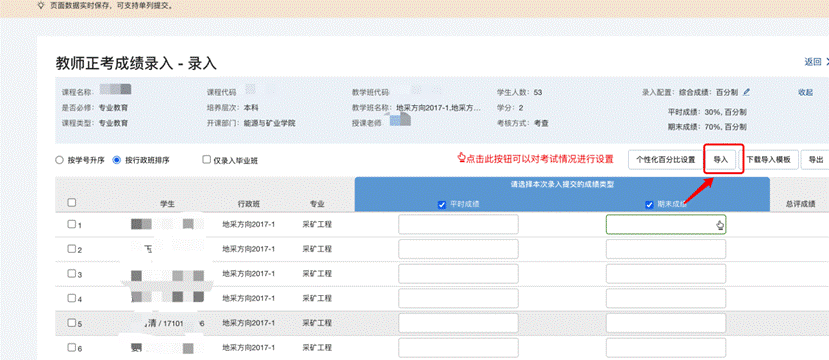Click the 期末成绩 input for row 6

pos(666,348)
